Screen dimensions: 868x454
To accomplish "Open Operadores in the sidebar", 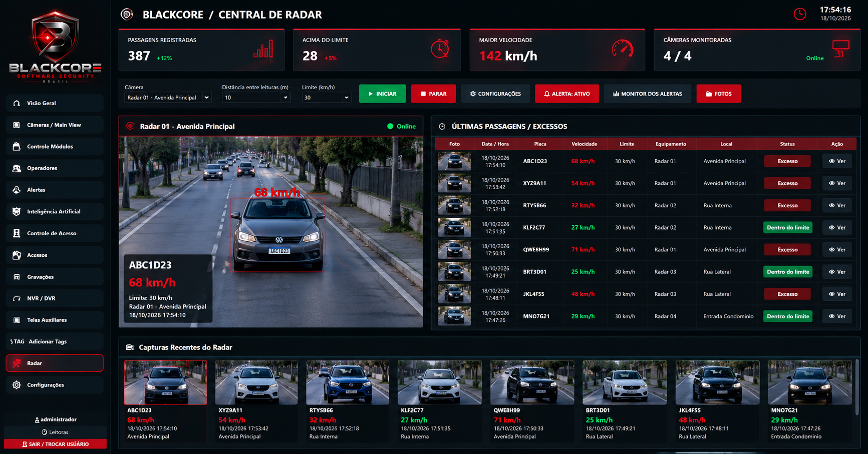I will point(55,168).
